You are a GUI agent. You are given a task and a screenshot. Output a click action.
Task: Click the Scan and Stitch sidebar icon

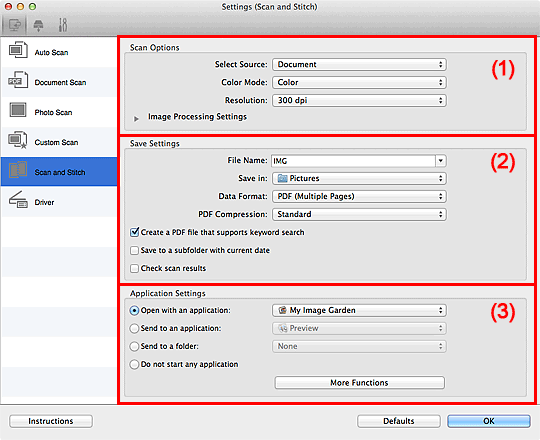(18, 170)
